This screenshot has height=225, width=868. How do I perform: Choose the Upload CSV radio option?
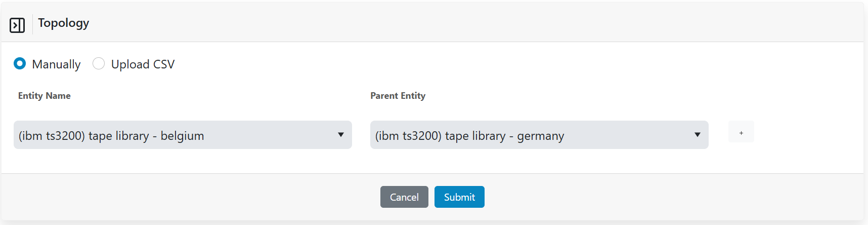pyautogui.click(x=99, y=64)
